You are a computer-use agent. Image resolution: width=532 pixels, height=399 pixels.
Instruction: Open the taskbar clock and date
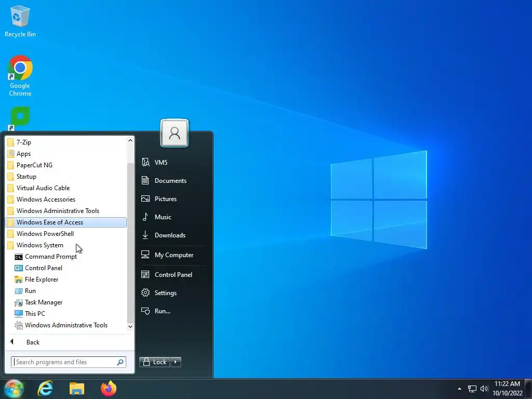507,389
